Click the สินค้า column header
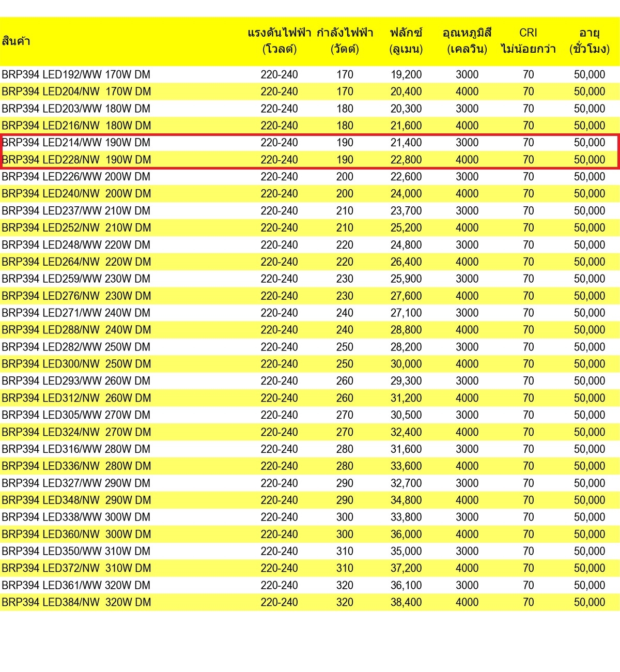Image resolution: width=620 pixels, height=672 pixels. (x=16, y=41)
